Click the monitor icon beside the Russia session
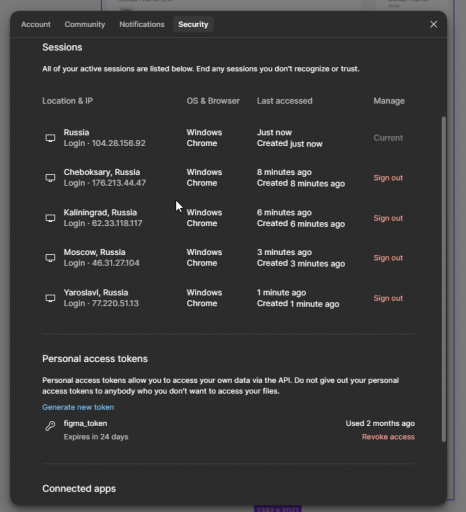The height and width of the screenshot is (512, 466). [50, 138]
